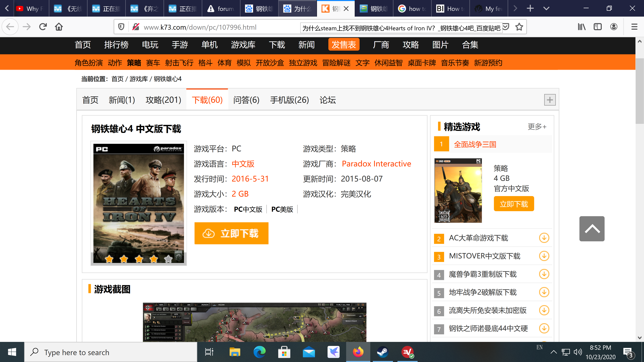Open the Firefox account icon
644x362 pixels.
click(613, 27)
